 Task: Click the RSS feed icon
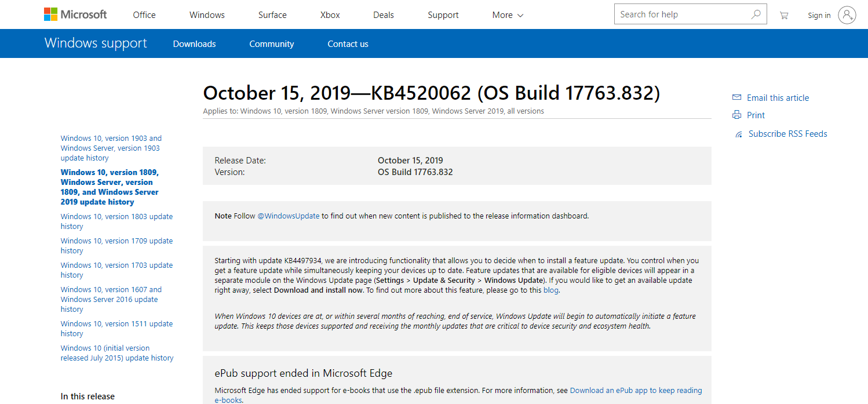point(738,134)
